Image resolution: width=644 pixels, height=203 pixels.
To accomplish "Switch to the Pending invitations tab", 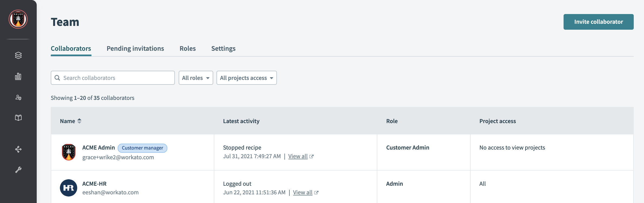I will 135,49.
